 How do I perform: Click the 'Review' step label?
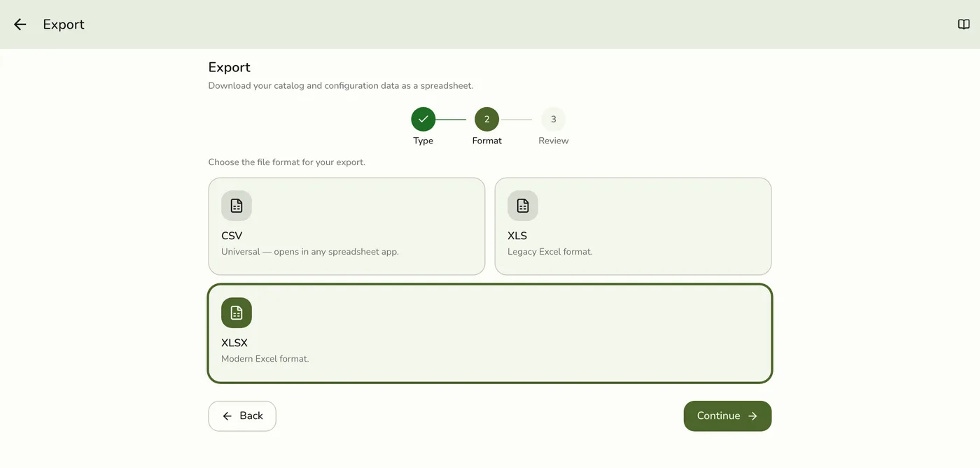554,141
